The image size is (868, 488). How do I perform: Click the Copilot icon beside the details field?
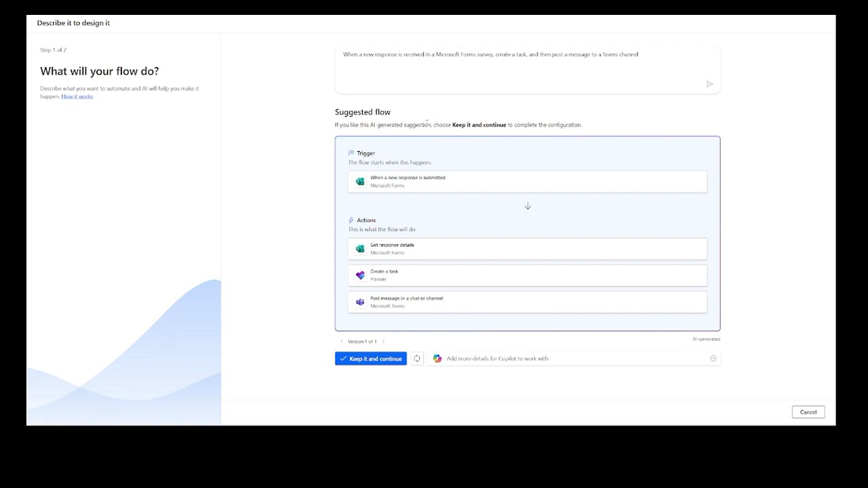[437, 359]
